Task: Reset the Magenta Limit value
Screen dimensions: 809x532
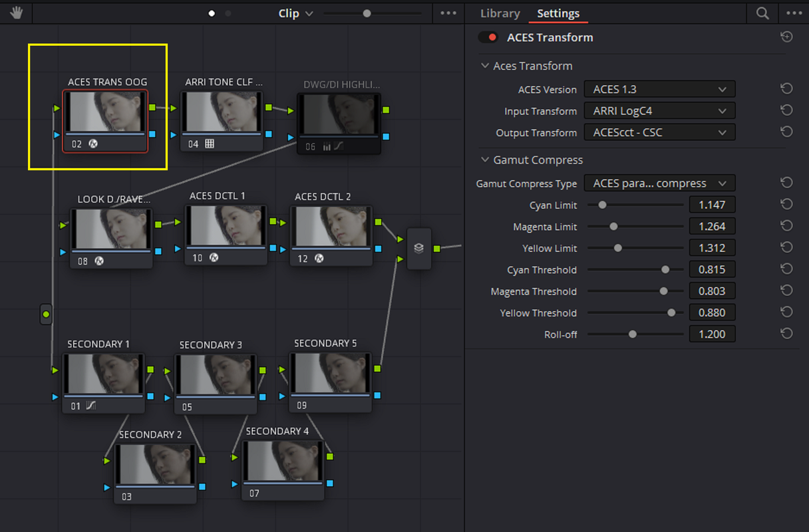Action: pos(786,226)
